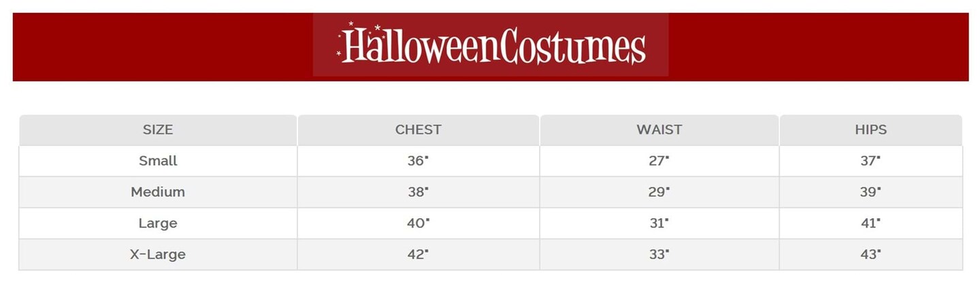Click the Large waist value 31"
Image resolution: width=980 pixels, height=289 pixels.
(659, 224)
